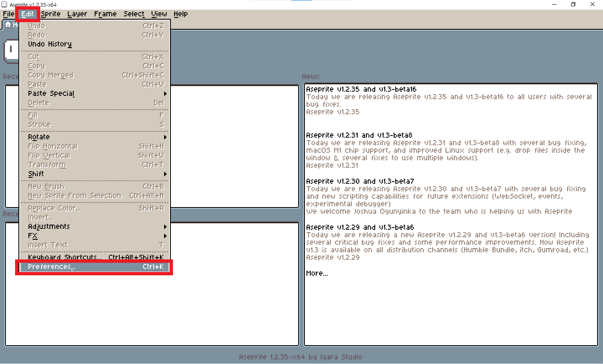The image size is (603, 364).
Task: Click the Aseprite window title icon
Action: (x=4, y=5)
